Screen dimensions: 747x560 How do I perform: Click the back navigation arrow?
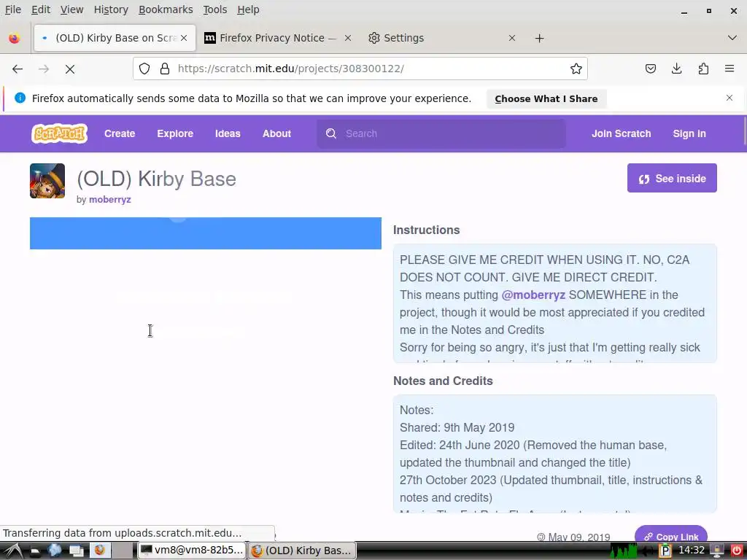click(x=18, y=69)
